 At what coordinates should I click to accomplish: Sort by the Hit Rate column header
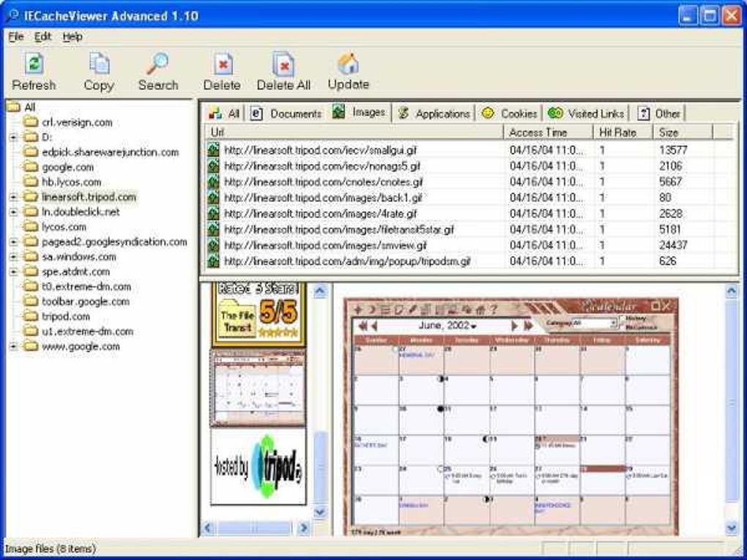tap(622, 132)
